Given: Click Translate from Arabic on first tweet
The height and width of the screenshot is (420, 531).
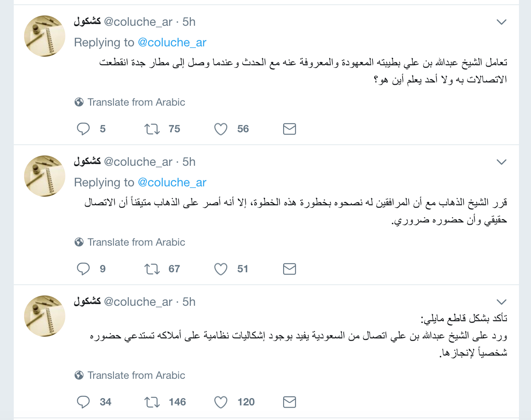Looking at the screenshot, I should point(136,102).
